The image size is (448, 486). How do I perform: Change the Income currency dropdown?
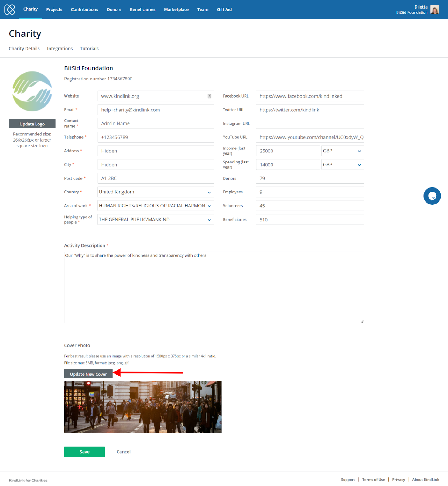click(x=343, y=151)
